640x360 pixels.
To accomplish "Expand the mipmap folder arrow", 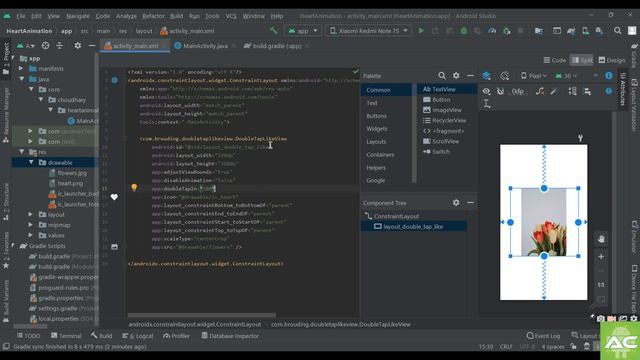I will (31, 225).
